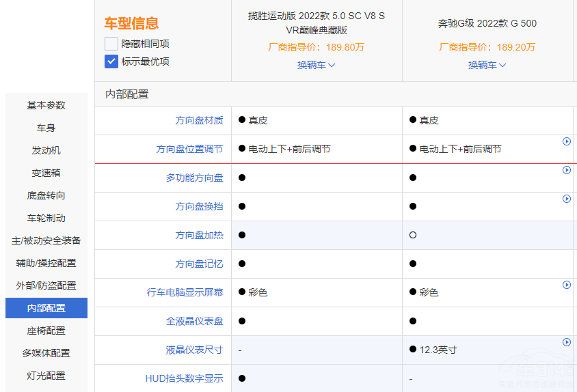Viewport: 577px width, 392px height.
Task: Open video icon for 方向盘换挡 row
Action: (x=566, y=199)
